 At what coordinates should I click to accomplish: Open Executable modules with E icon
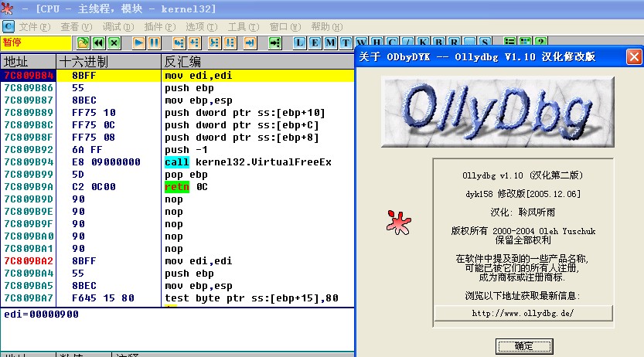point(315,42)
